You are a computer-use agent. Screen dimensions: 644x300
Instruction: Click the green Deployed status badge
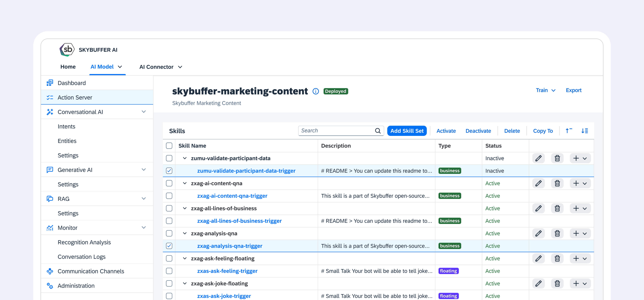(336, 91)
